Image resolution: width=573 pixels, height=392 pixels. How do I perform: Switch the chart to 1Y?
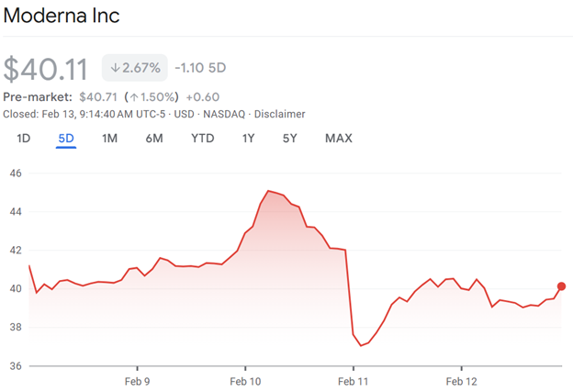pos(248,139)
